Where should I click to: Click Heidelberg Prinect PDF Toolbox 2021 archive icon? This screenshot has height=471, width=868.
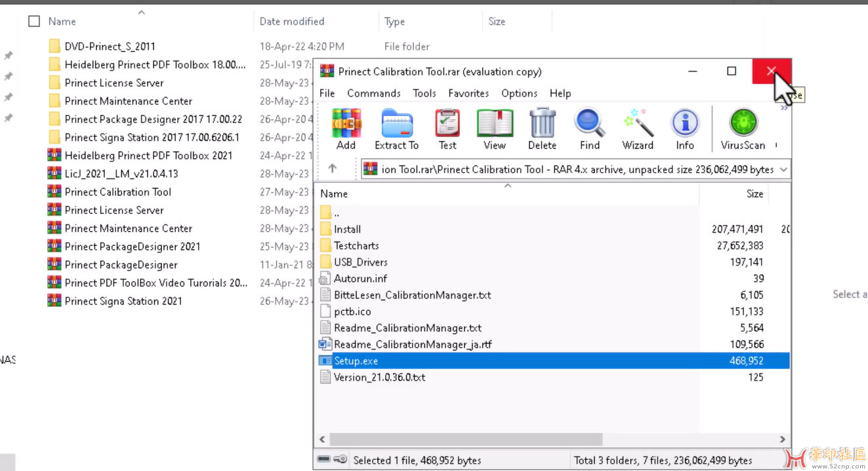pyautogui.click(x=54, y=155)
